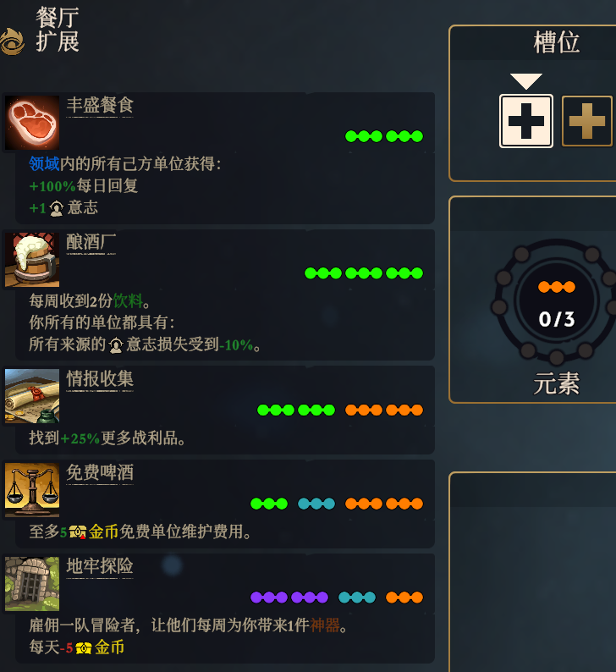The width and height of the screenshot is (616, 672).
Task: Click the swirl emblem beside 餐厅扩展
Action: point(12,41)
